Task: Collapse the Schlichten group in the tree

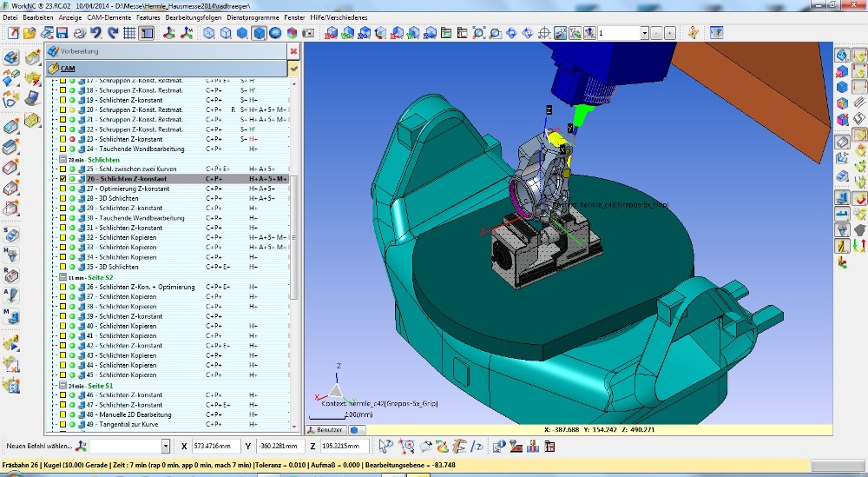Action: [x=62, y=160]
